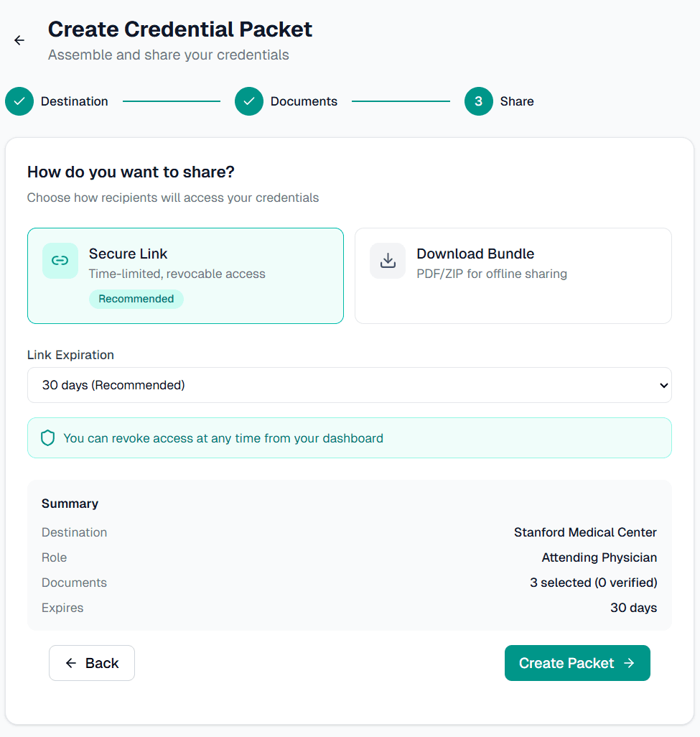Click the dropdown chevron for link expiration
This screenshot has height=737, width=700.
pos(663,386)
